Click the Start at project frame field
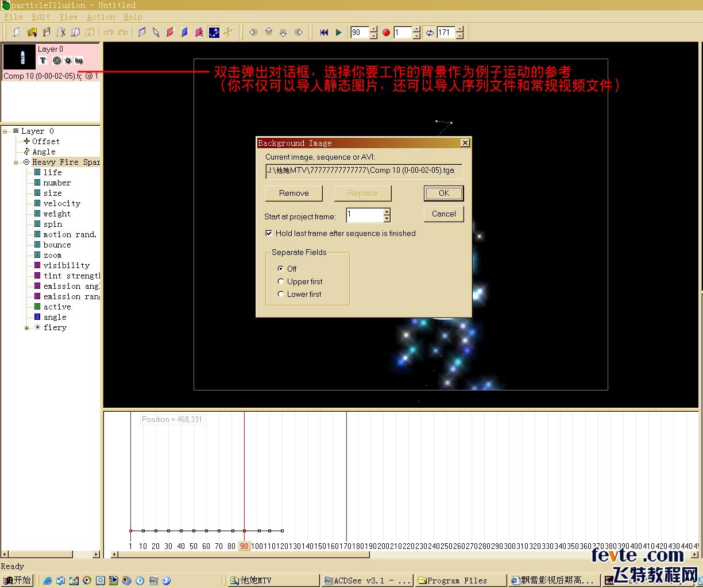The width and height of the screenshot is (703, 588). click(x=365, y=215)
